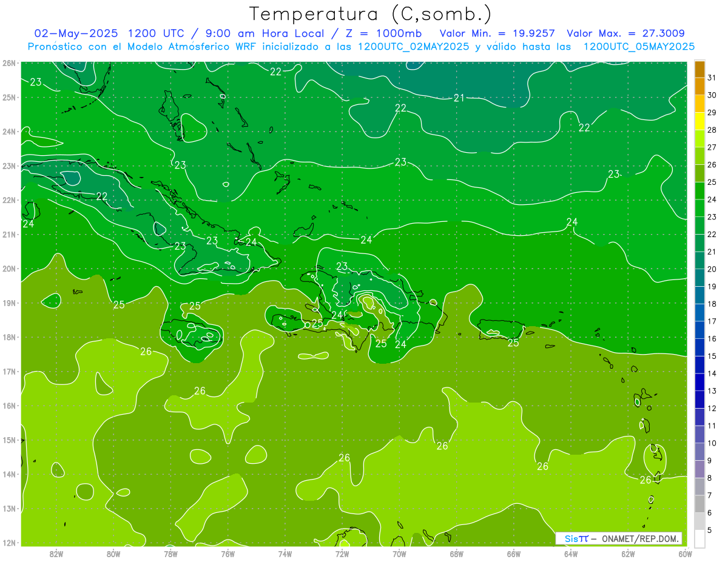Click the '76W' longitude axis label
728x562 pixels.
click(227, 554)
